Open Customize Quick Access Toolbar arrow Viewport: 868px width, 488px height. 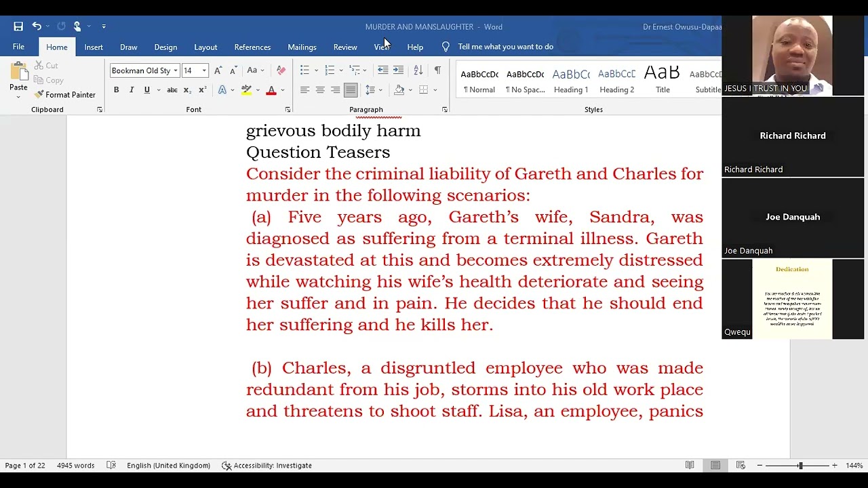pyautogui.click(x=104, y=26)
